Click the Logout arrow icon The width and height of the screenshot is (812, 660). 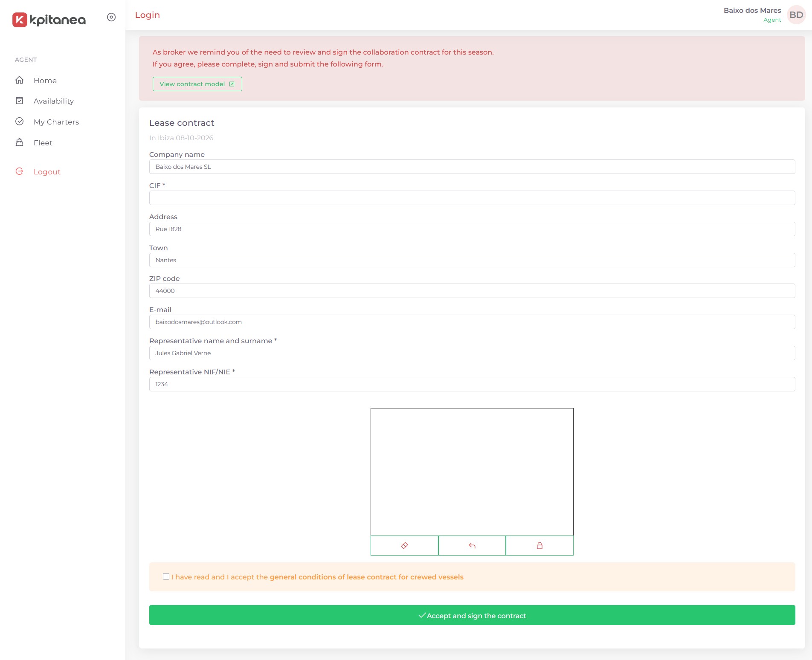[20, 171]
